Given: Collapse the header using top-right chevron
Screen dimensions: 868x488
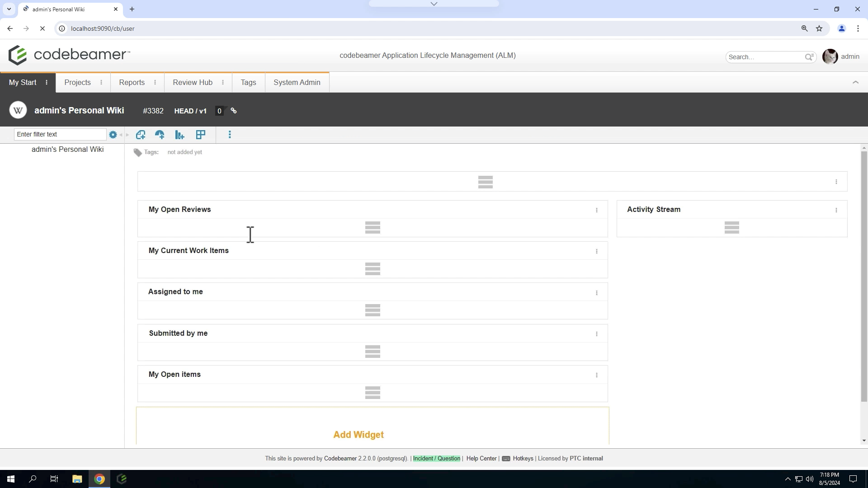Looking at the screenshot, I should [855, 82].
